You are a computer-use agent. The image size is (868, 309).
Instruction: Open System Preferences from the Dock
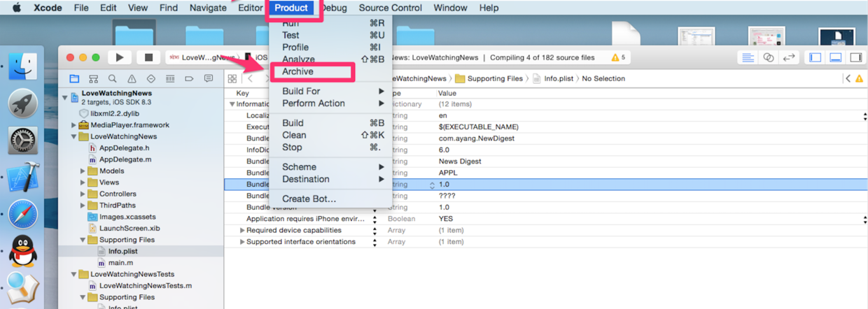23,141
